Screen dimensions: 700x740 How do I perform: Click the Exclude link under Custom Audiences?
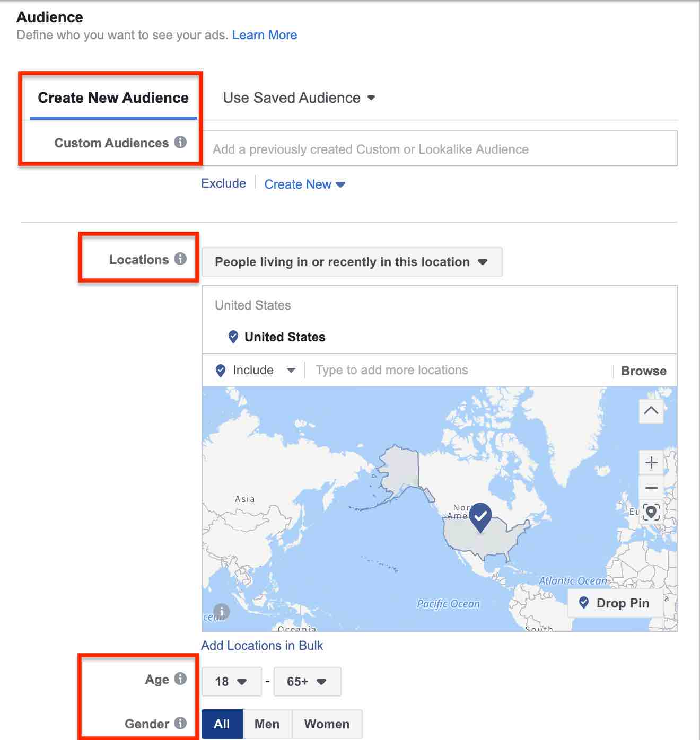pos(223,183)
